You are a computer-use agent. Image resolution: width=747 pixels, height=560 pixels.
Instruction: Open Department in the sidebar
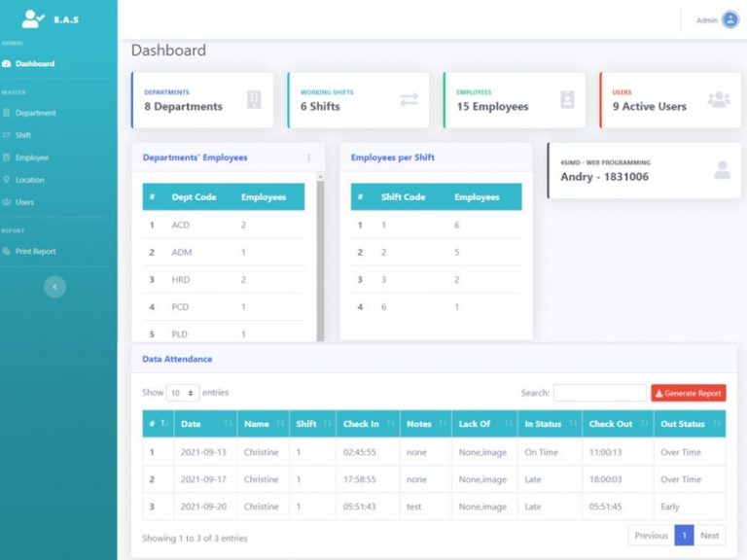pyautogui.click(x=35, y=113)
